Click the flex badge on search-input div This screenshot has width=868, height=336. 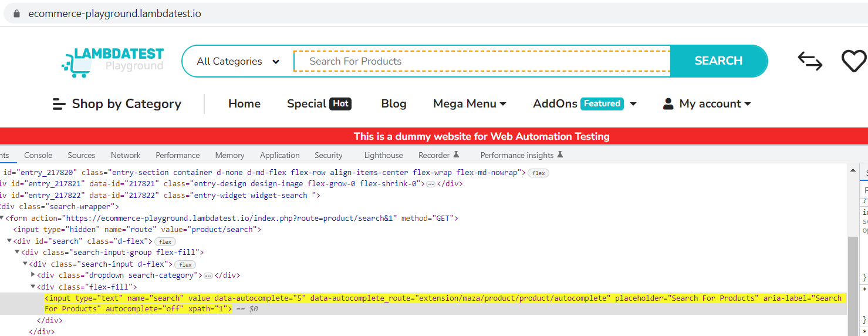tap(185, 264)
